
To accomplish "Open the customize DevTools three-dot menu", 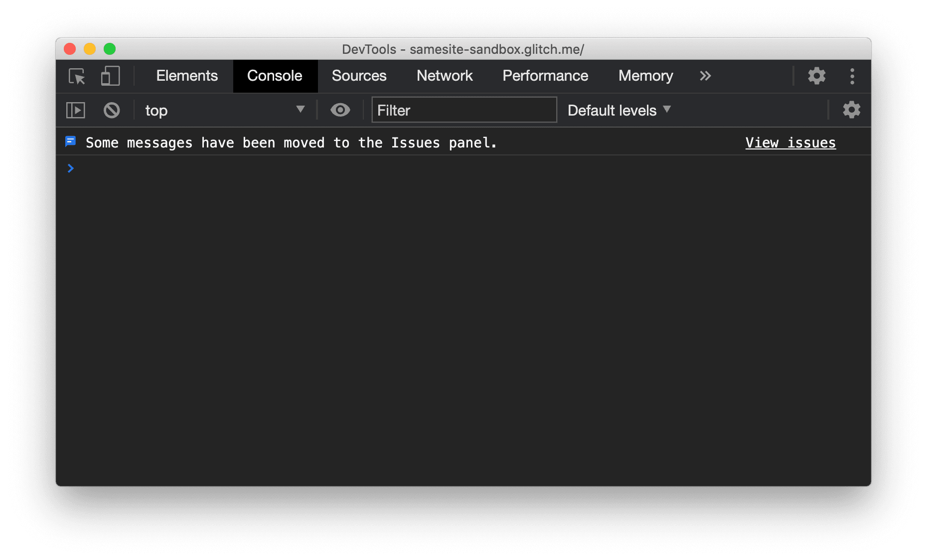I will point(852,76).
